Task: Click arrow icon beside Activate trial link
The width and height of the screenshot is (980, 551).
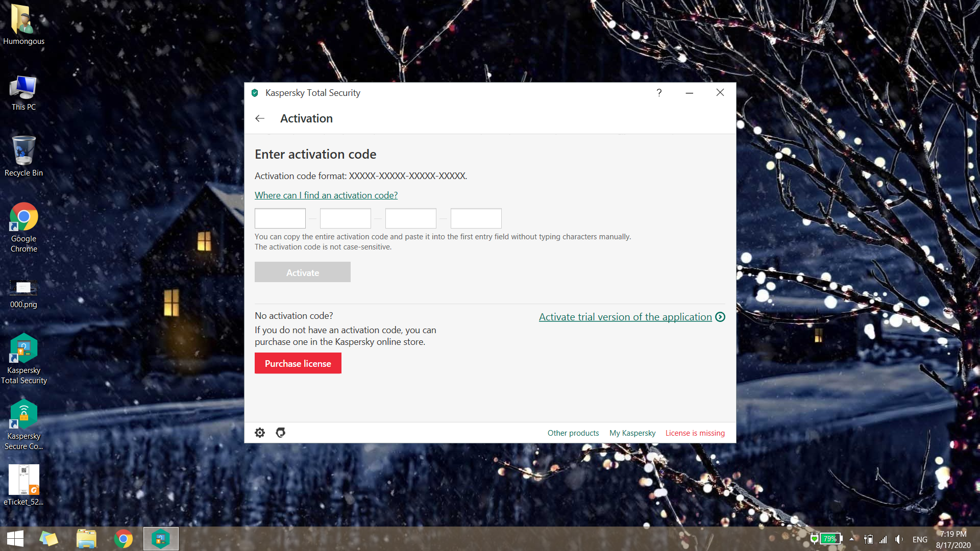Action: (x=720, y=317)
